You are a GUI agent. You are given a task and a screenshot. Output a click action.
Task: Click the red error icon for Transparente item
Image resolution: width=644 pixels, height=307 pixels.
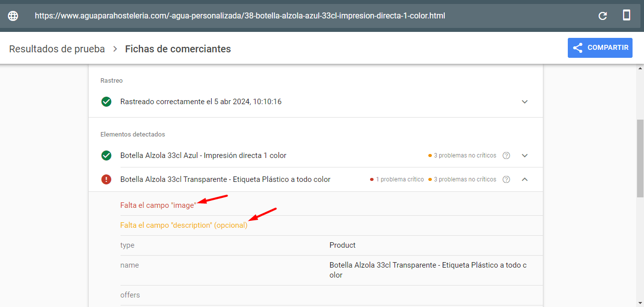click(106, 179)
